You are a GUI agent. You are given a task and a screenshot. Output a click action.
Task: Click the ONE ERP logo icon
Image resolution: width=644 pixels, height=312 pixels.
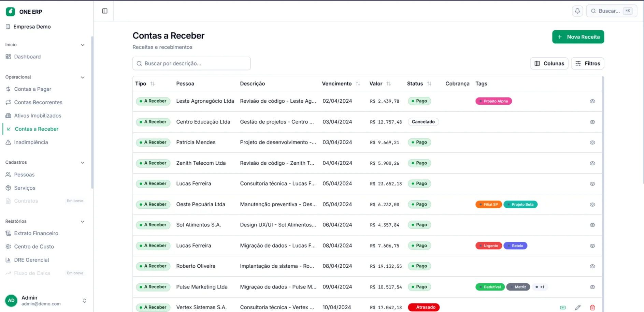pyautogui.click(x=10, y=12)
